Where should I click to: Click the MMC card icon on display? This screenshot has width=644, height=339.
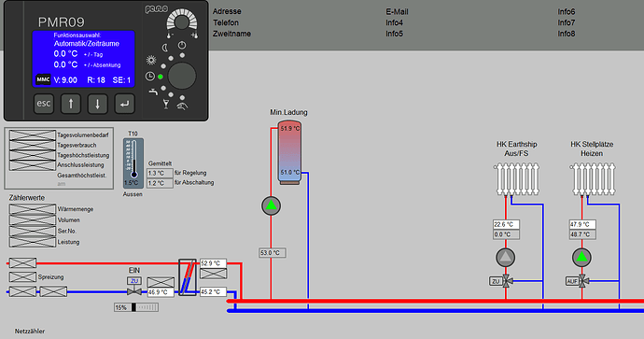(x=43, y=79)
